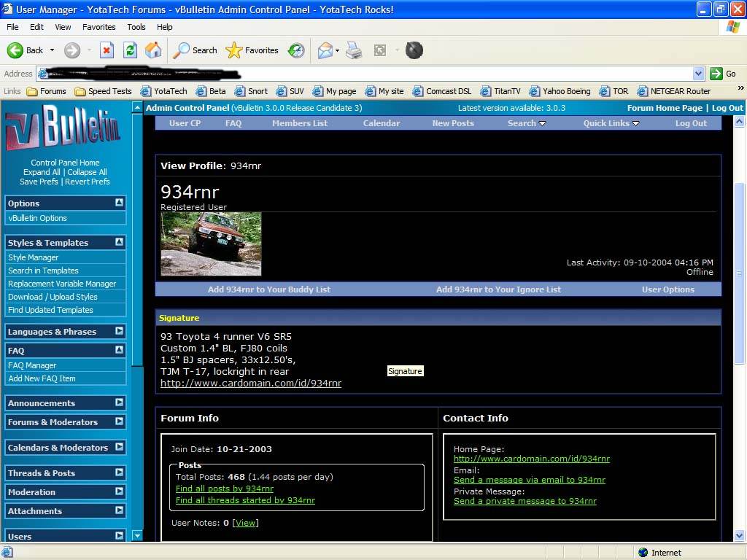The width and height of the screenshot is (747, 560).
Task: Open the Speed Tests links folder
Action: (103, 91)
